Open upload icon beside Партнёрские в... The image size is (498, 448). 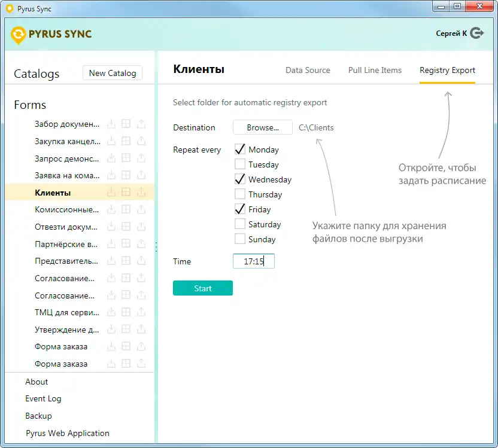[141, 243]
